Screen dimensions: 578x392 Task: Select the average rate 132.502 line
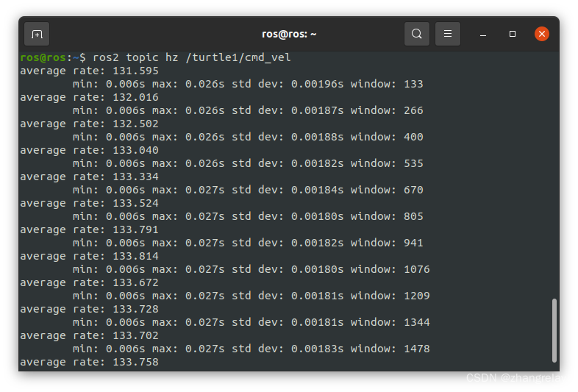pos(89,124)
